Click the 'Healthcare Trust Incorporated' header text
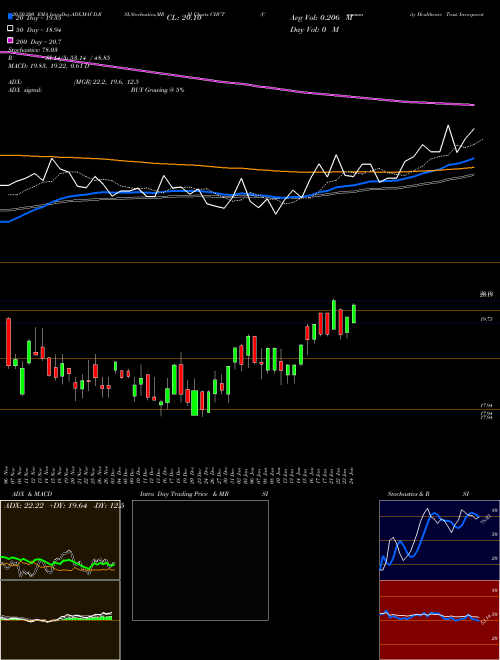Viewport: 500px width, 660px height. tap(448, 14)
